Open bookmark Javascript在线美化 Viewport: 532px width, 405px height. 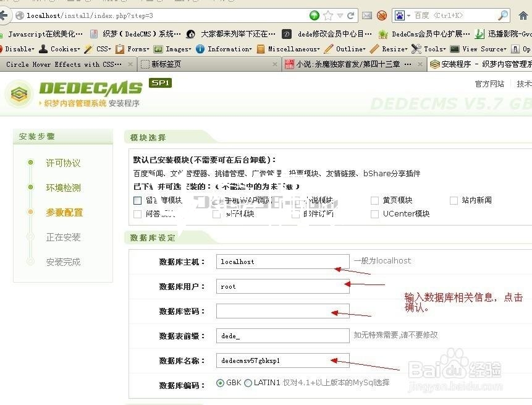(x=41, y=34)
